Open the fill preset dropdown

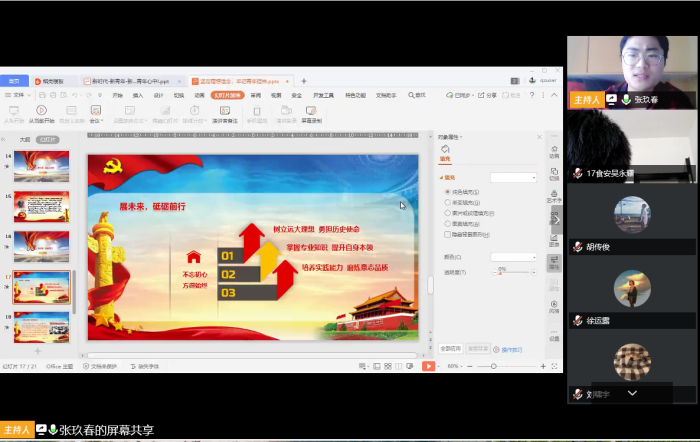tap(513, 177)
